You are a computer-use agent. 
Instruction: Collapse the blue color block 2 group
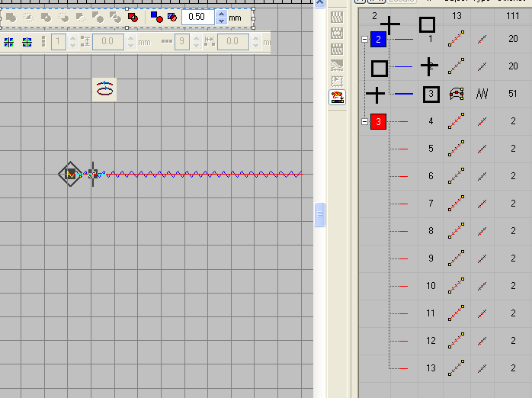(364, 39)
